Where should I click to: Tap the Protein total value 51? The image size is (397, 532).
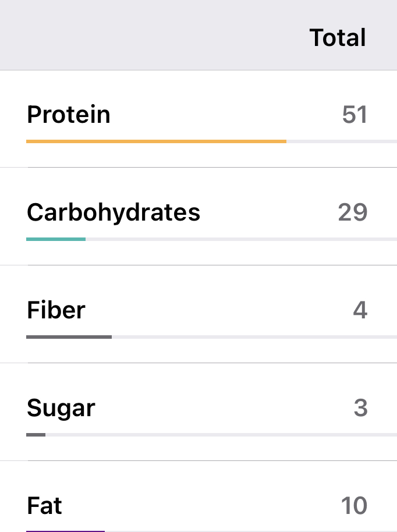tap(355, 115)
